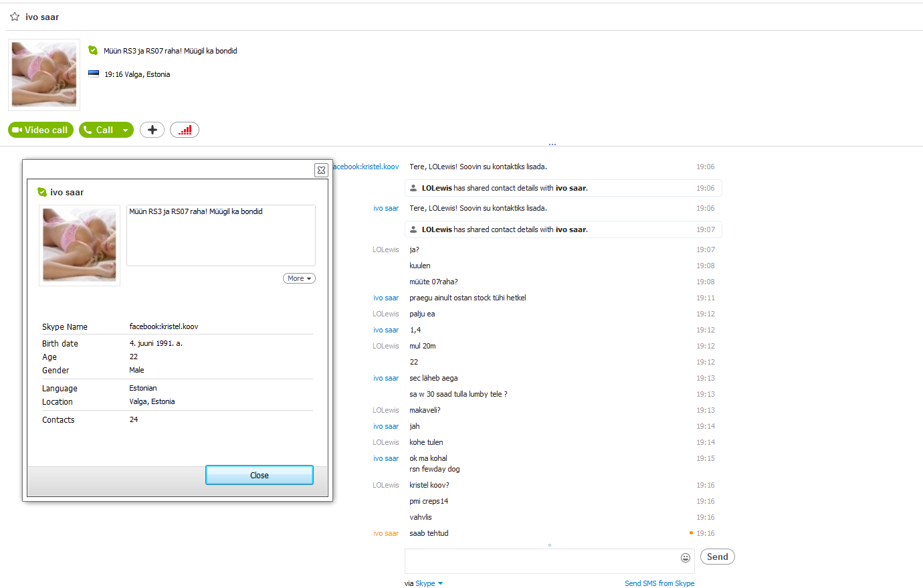Click the message 'saab tehtud'

click(429, 533)
